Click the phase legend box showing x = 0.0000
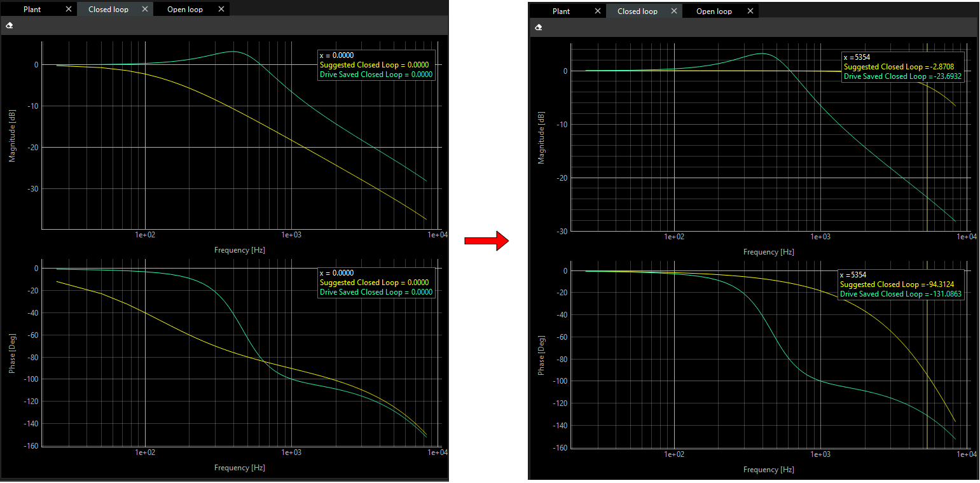980x483 pixels. [x=375, y=282]
